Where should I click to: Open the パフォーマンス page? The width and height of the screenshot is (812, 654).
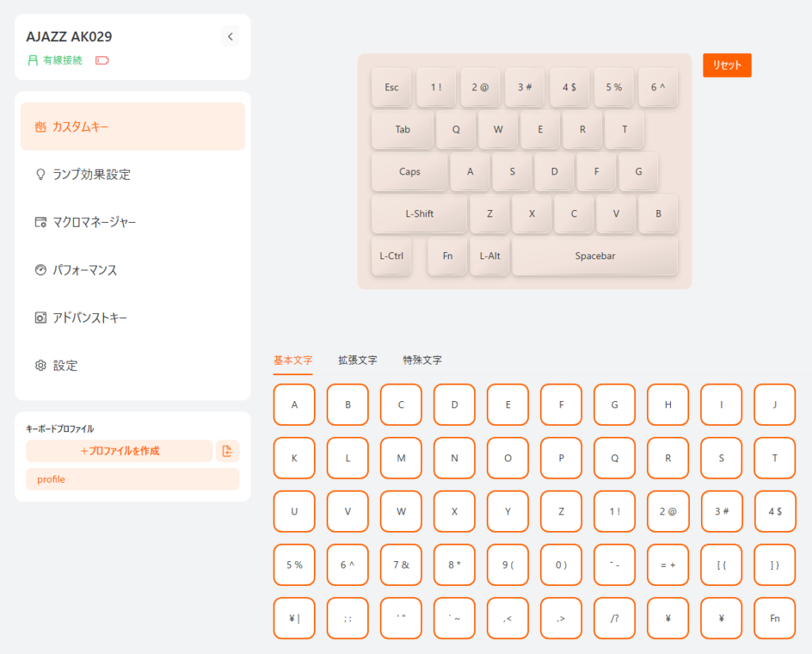coord(132,270)
